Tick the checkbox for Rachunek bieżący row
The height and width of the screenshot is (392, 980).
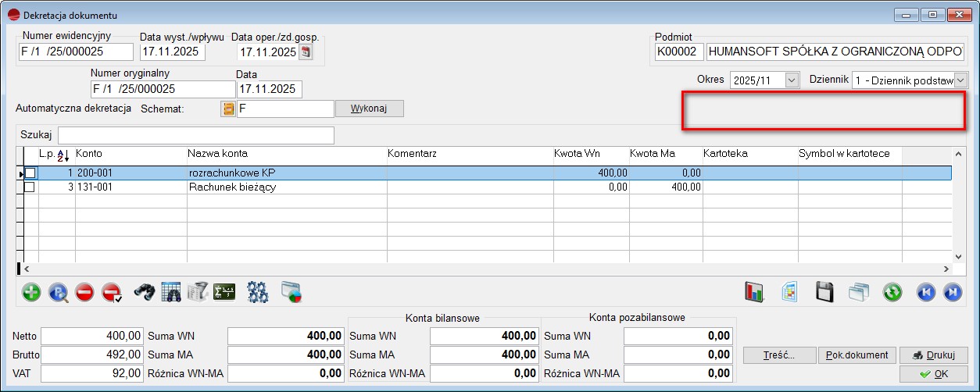[30, 187]
